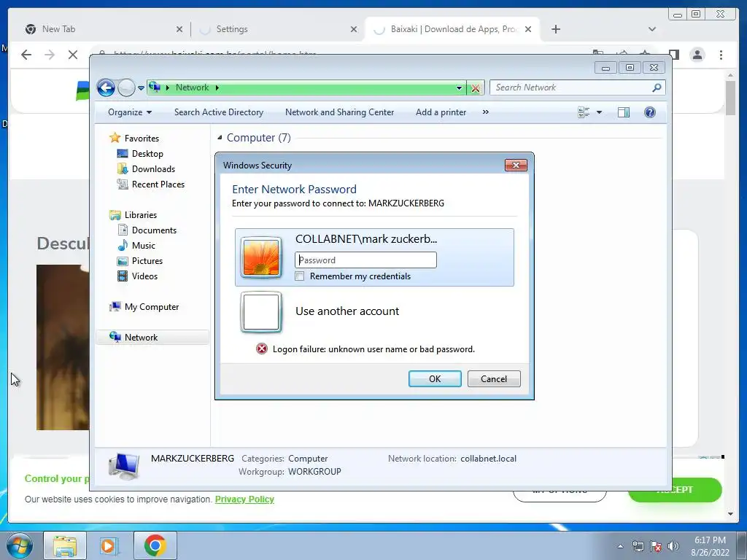
Task: Click the flower account picture tile
Action: (260, 257)
